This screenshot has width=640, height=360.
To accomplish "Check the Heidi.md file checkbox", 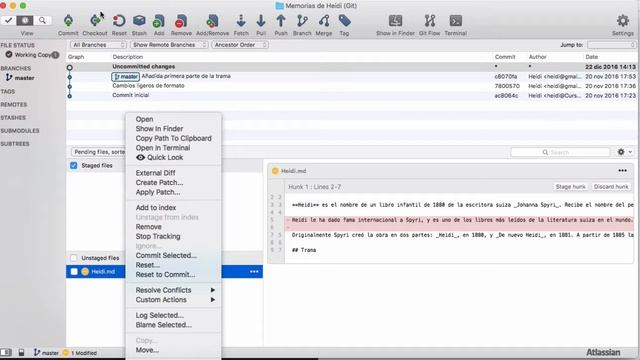I will pos(74,272).
